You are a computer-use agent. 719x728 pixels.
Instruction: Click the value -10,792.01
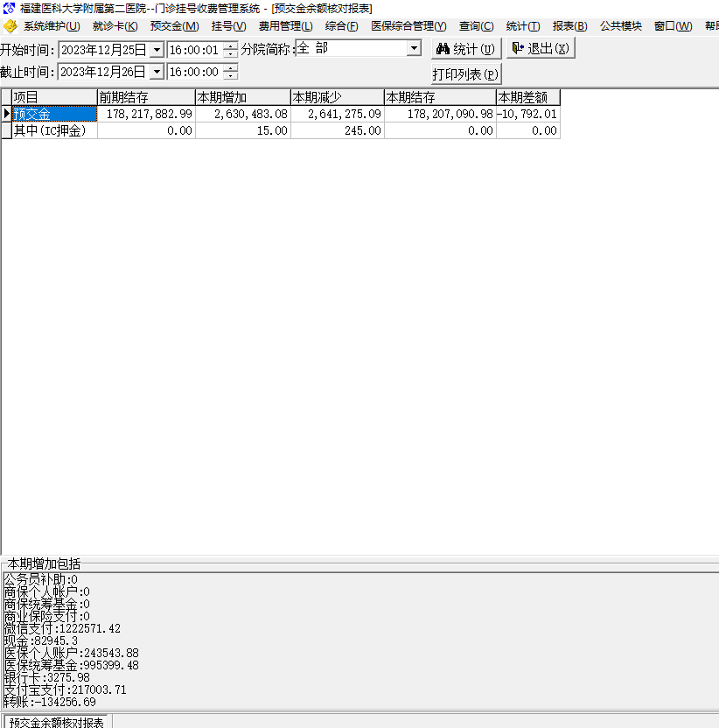pos(528,115)
